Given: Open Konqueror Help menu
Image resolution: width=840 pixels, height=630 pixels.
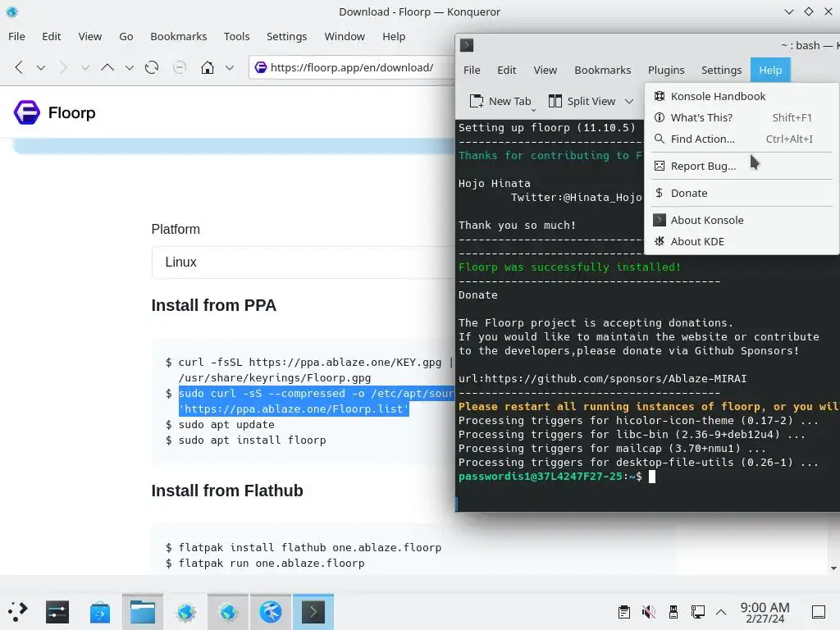Looking at the screenshot, I should 394,36.
